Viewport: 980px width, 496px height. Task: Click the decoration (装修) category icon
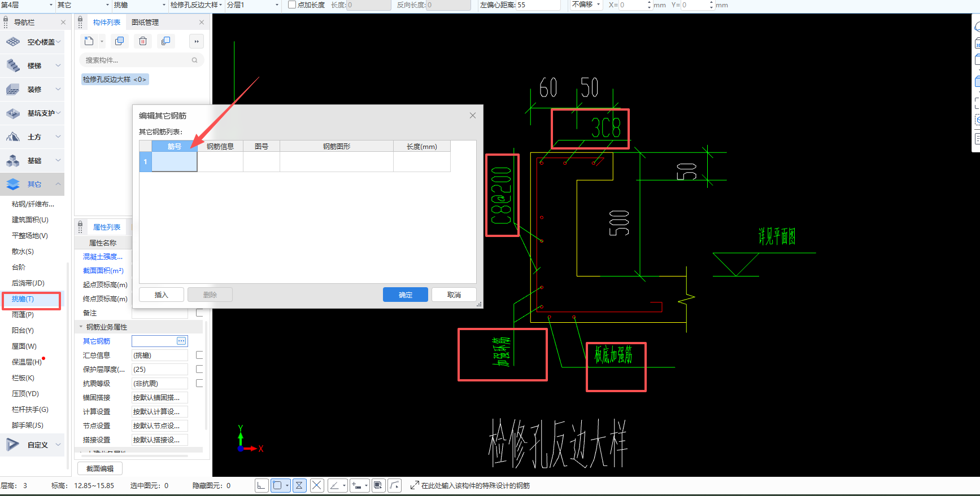[x=13, y=89]
